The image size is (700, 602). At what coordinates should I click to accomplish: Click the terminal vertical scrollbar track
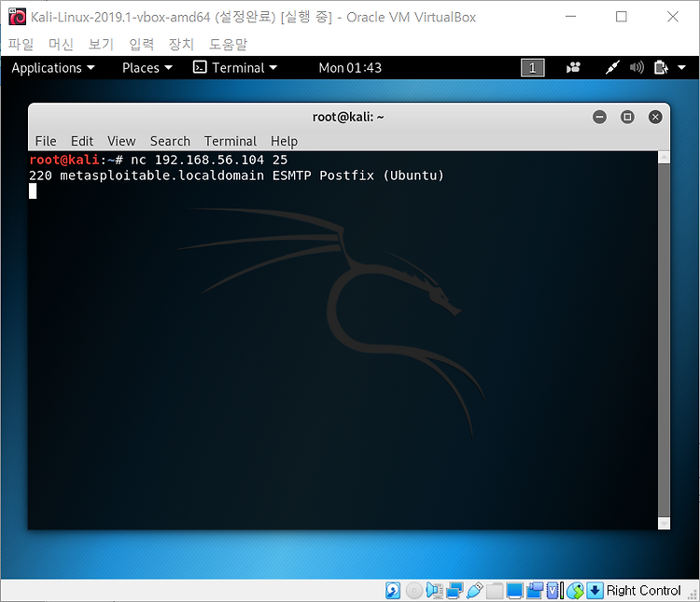664,341
